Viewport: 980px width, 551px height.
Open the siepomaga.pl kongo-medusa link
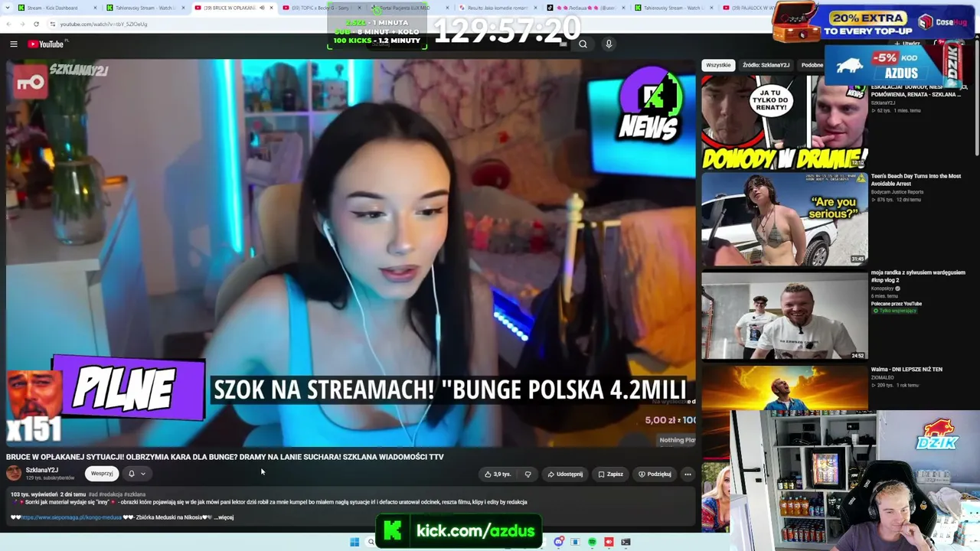point(72,517)
